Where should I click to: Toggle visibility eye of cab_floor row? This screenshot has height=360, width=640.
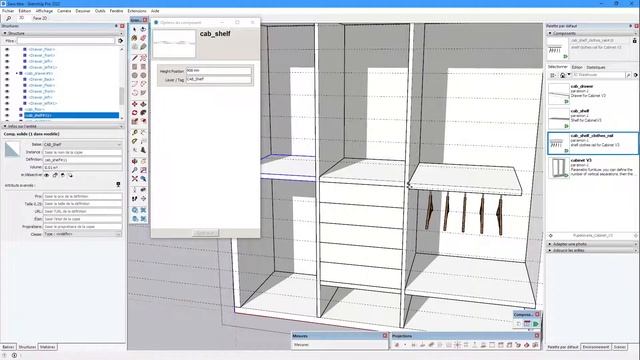(7, 109)
